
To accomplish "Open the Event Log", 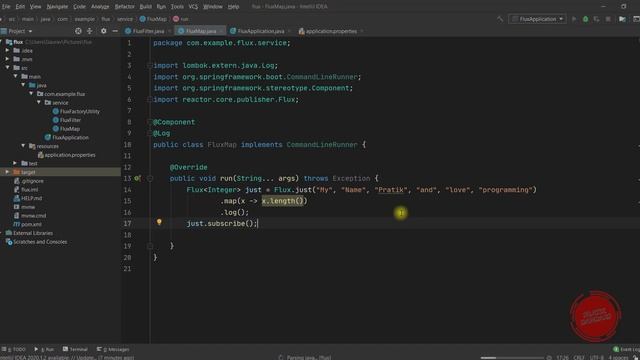I will 627,349.
